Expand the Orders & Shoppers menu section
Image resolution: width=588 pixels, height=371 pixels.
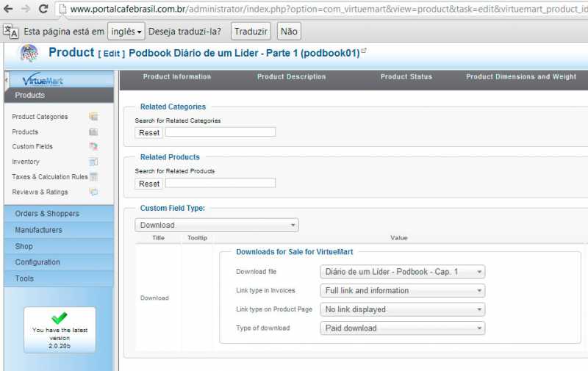tap(59, 214)
